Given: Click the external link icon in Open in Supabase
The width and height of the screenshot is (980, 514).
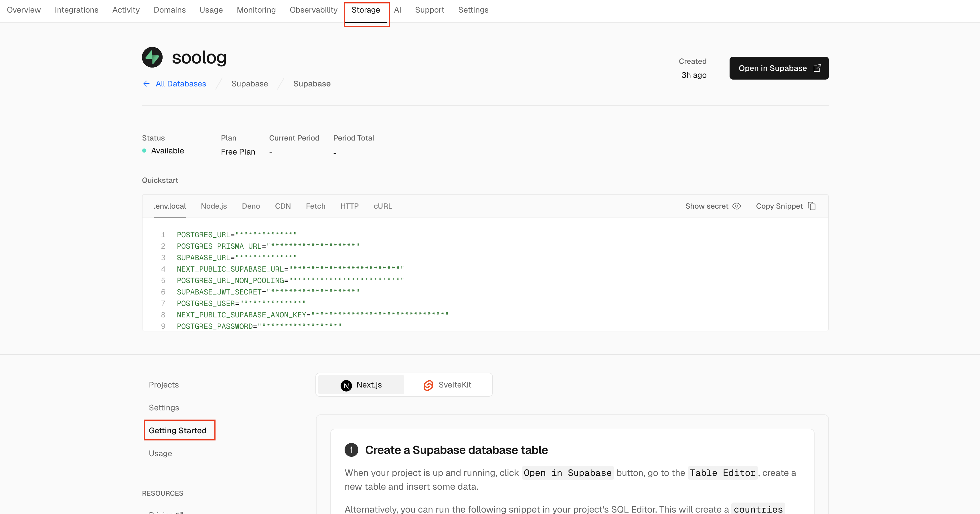Looking at the screenshot, I should 817,68.
